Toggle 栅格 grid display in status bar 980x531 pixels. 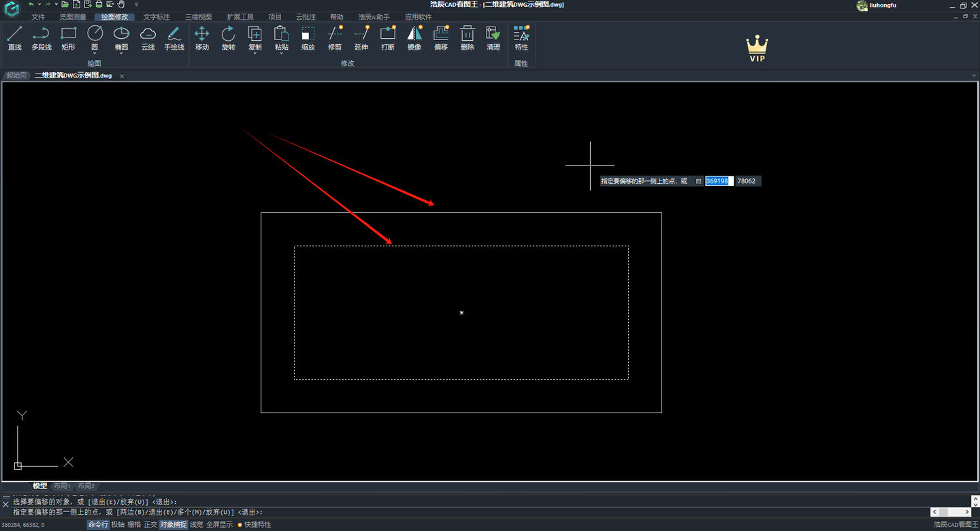coord(134,525)
